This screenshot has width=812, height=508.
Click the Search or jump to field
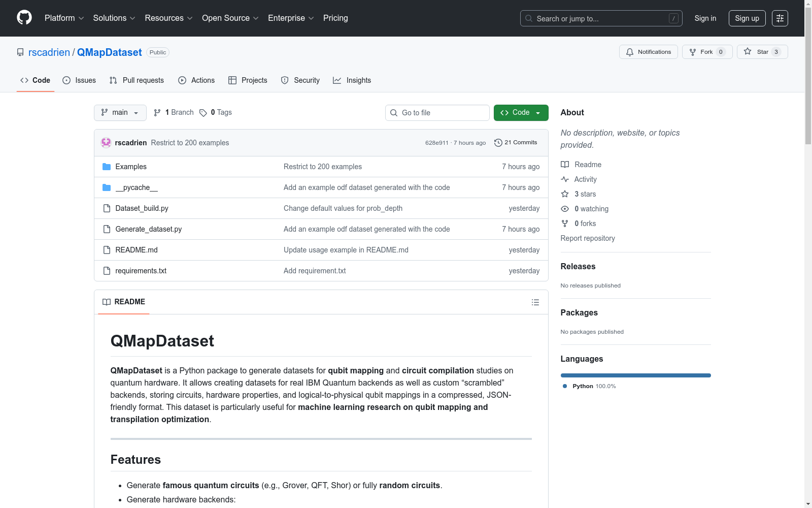pos(601,18)
